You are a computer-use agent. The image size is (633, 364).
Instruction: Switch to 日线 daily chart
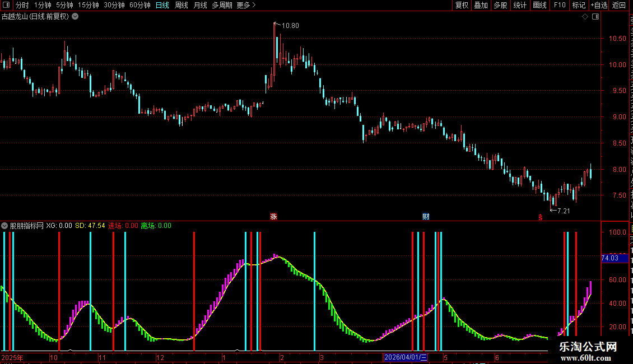(x=162, y=5)
